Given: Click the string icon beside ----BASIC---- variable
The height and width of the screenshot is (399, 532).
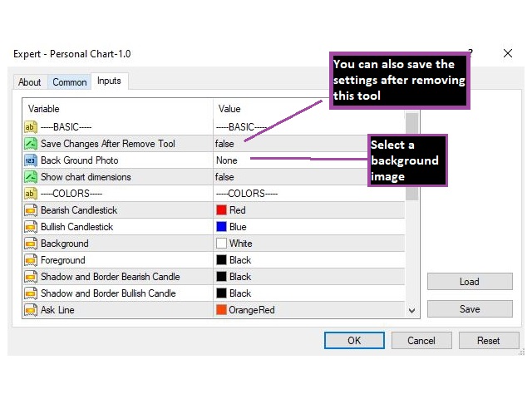Looking at the screenshot, I should [x=31, y=127].
